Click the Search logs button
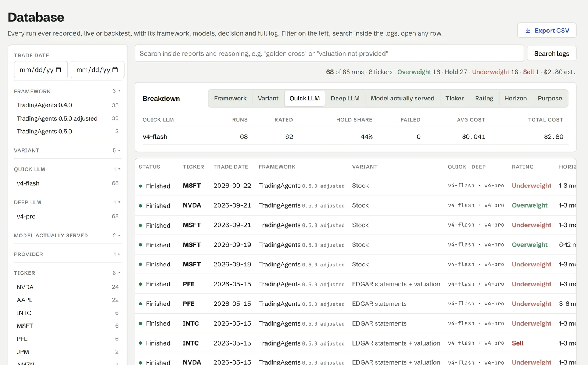 coord(552,54)
